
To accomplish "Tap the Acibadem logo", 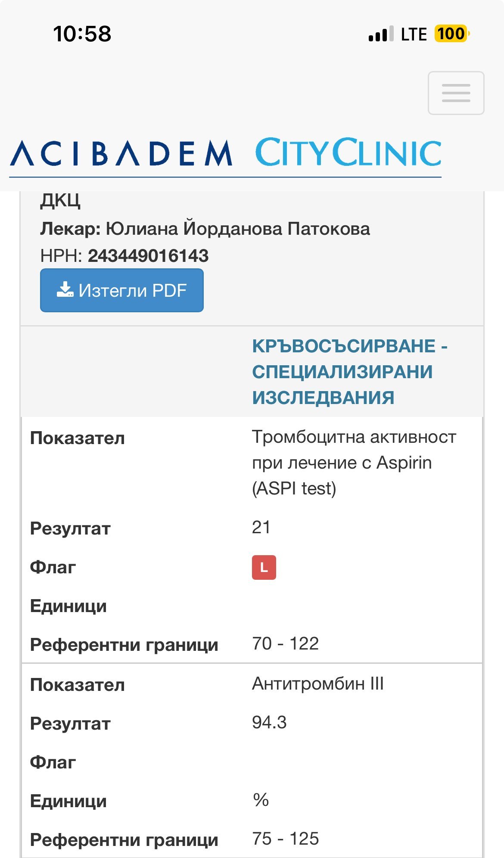I will point(121,153).
